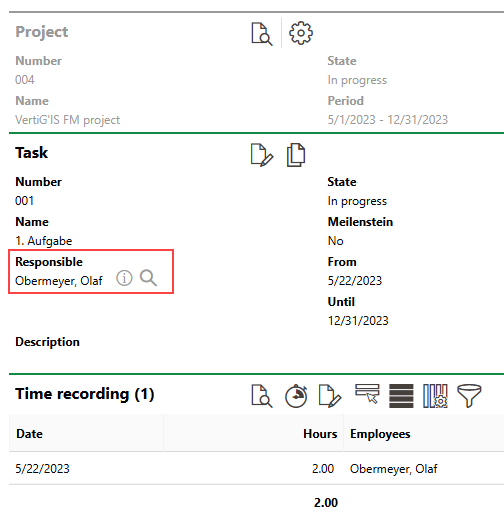Edit the time recording entry icon

coord(330,396)
